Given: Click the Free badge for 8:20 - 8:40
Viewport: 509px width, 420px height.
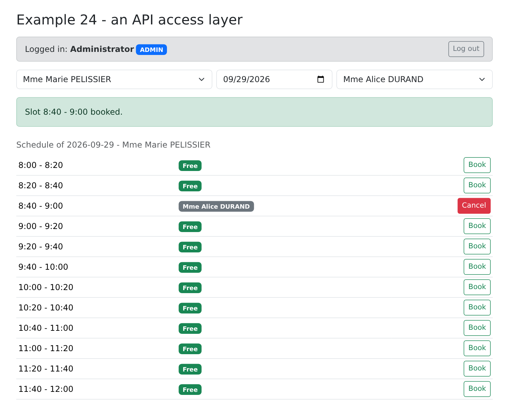Looking at the screenshot, I should 190,186.
